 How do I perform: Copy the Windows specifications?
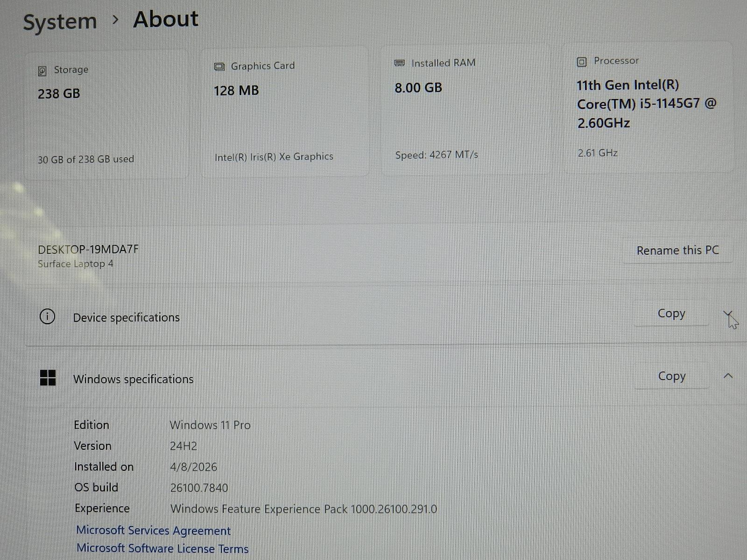(x=672, y=376)
